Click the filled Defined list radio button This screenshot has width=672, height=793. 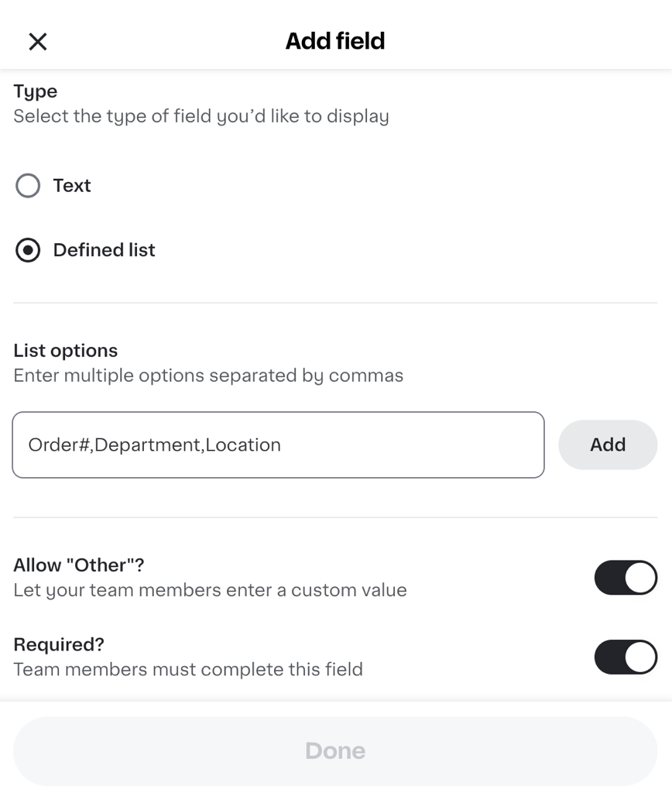28,249
